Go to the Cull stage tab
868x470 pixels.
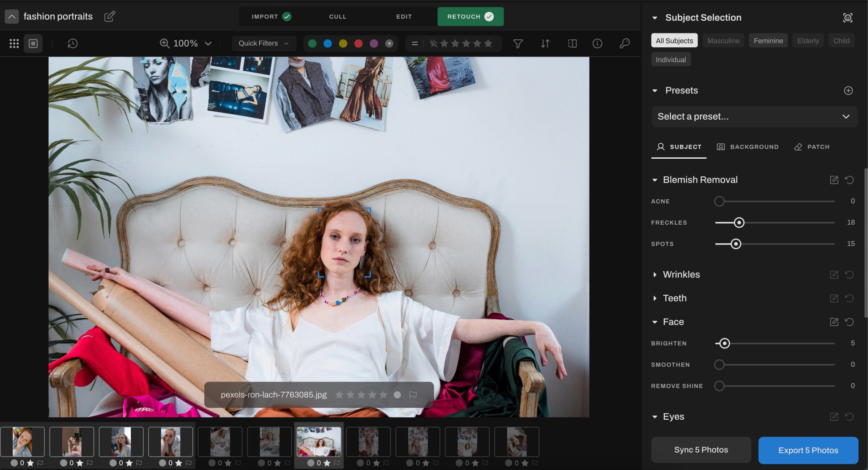coord(338,16)
